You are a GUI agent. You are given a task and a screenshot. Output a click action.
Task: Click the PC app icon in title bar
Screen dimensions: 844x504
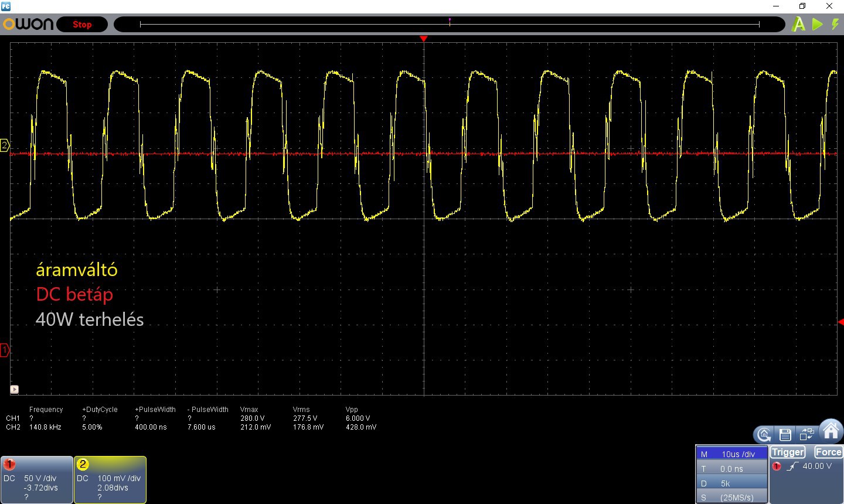[x=5, y=6]
